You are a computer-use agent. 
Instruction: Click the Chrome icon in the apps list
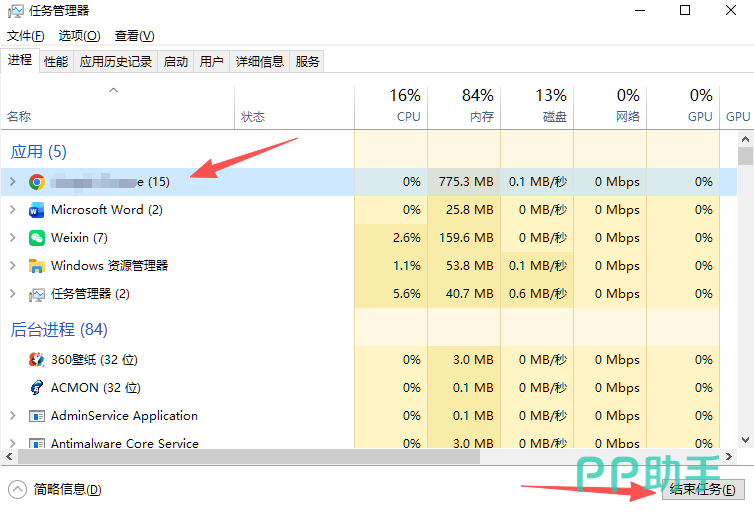37,182
